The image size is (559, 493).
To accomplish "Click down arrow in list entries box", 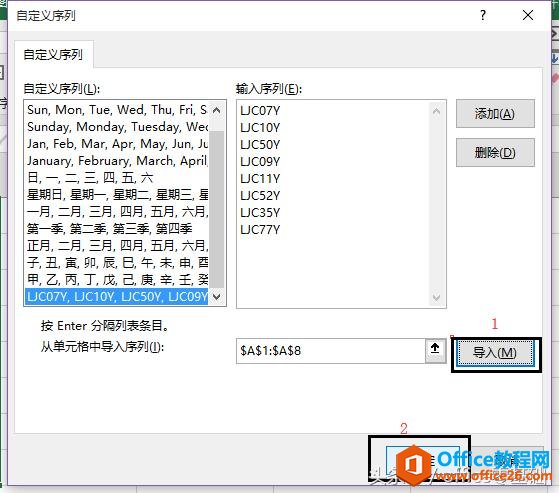I will coord(436,297).
